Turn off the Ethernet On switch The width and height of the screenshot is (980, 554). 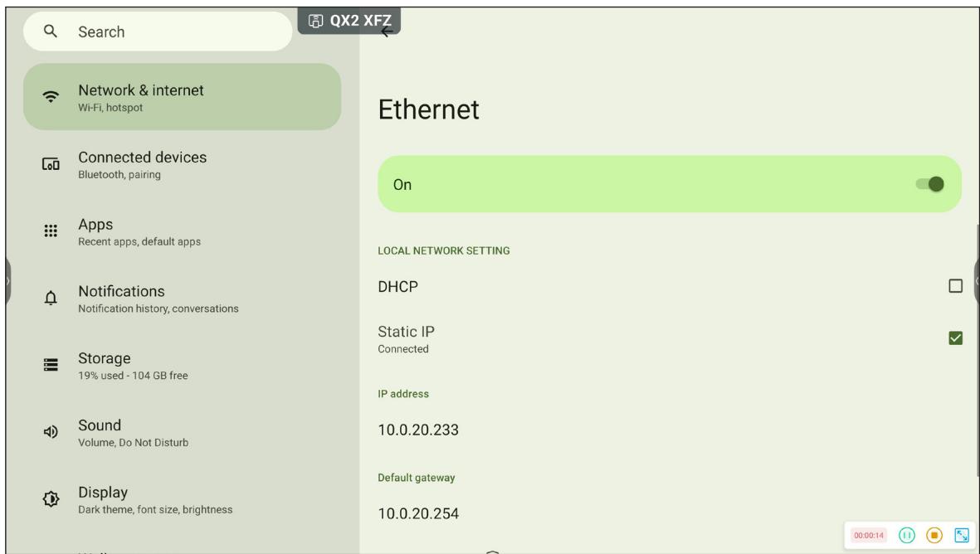click(x=929, y=184)
